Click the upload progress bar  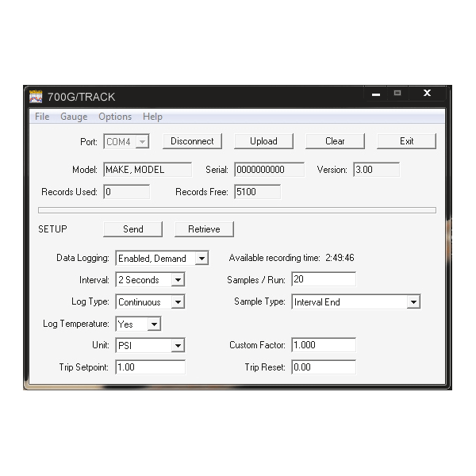click(x=237, y=210)
